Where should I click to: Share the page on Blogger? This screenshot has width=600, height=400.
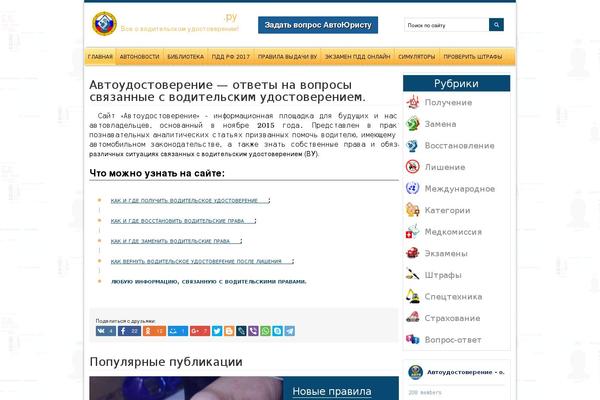[229, 331]
